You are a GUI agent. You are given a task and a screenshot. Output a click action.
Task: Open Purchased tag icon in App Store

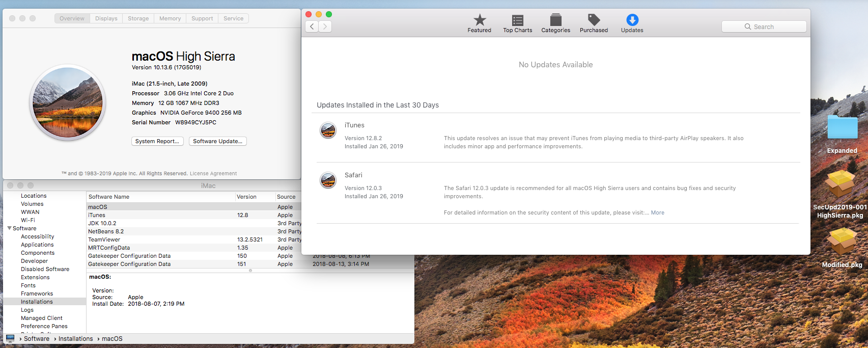click(x=594, y=20)
